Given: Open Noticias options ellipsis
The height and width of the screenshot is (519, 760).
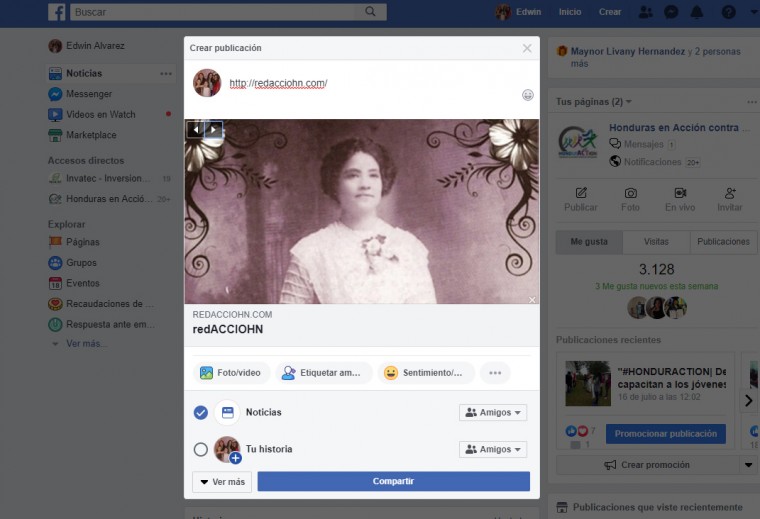Looking at the screenshot, I should 166,74.
